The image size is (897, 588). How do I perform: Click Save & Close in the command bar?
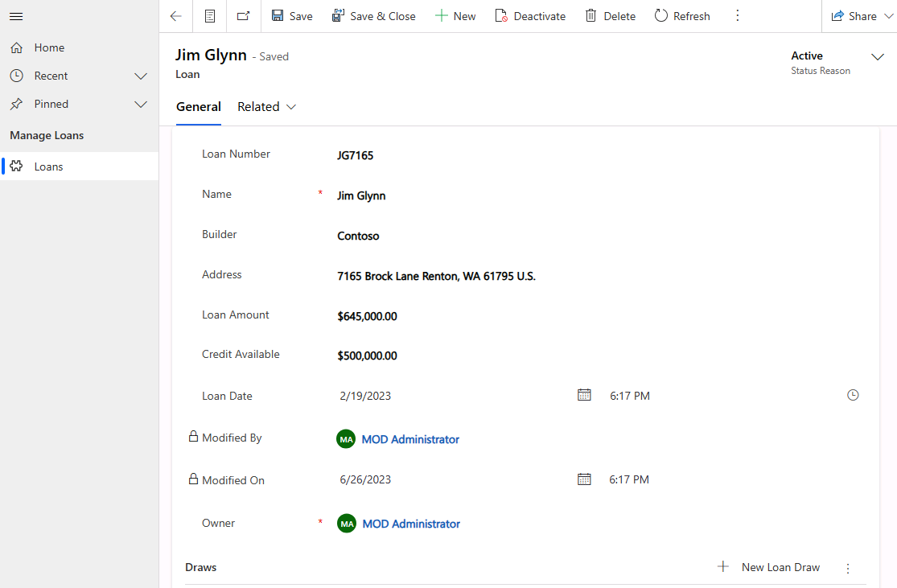click(x=373, y=15)
